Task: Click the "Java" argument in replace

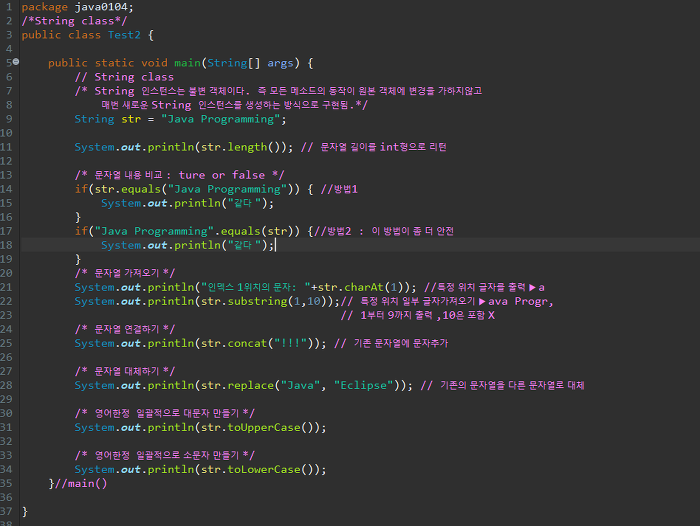Action: point(300,385)
